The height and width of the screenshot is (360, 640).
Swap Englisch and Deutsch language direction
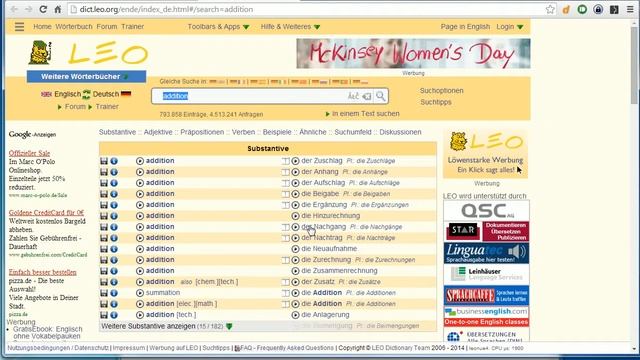87,95
